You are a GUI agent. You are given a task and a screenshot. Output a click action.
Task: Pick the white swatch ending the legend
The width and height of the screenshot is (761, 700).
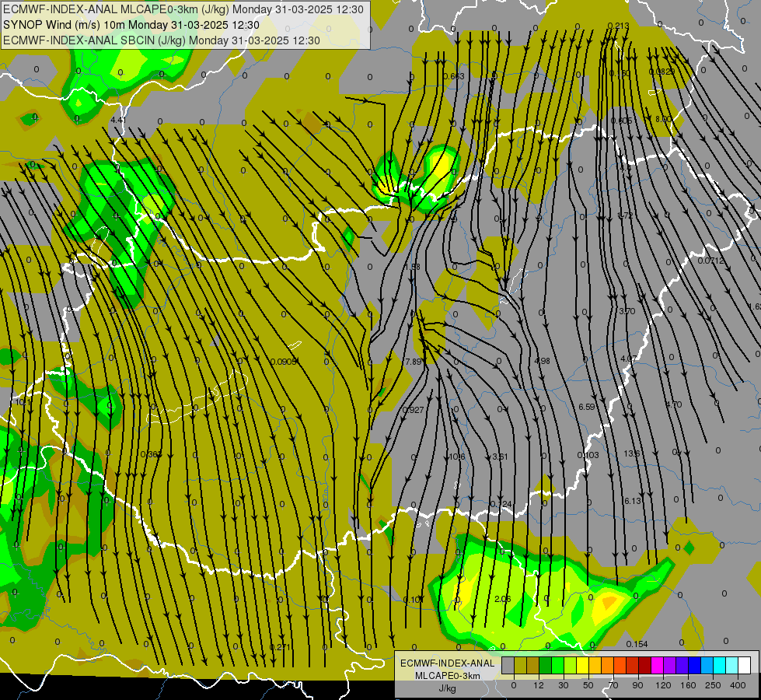[x=744, y=665]
